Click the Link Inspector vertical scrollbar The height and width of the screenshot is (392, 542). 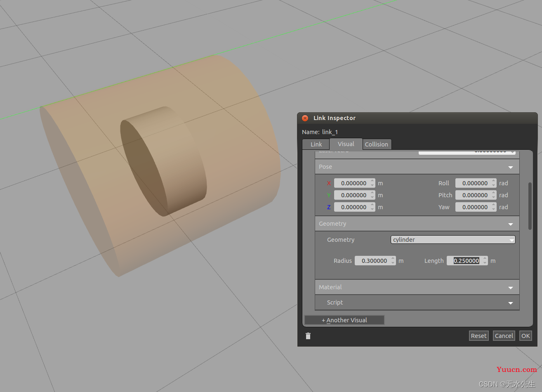[530, 206]
